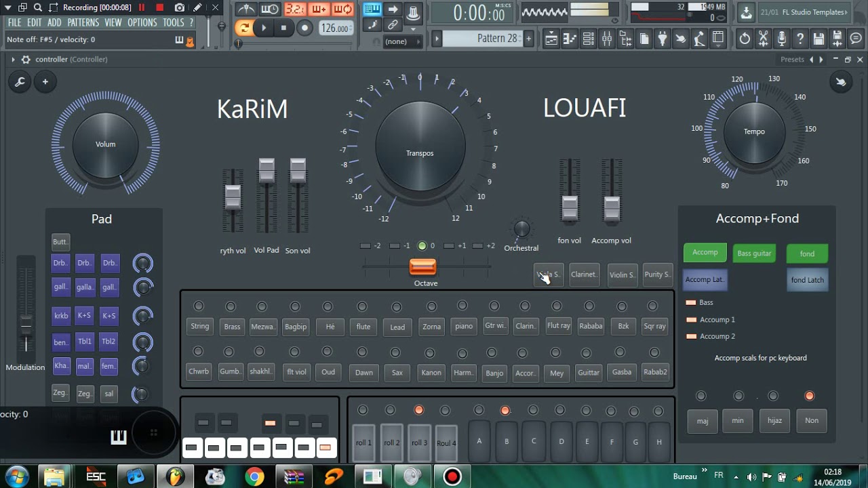
Task: Click the question mark help icon in toolbar
Action: [x=800, y=39]
